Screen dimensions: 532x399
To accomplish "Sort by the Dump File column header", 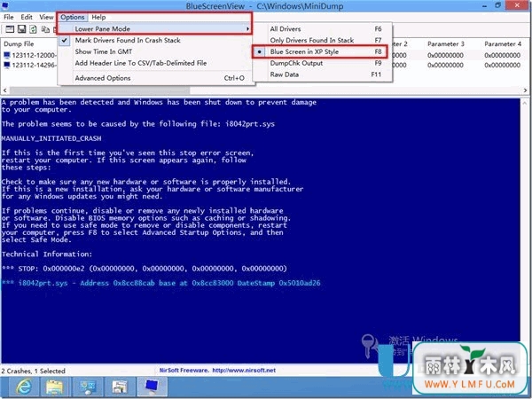I will tap(19, 43).
